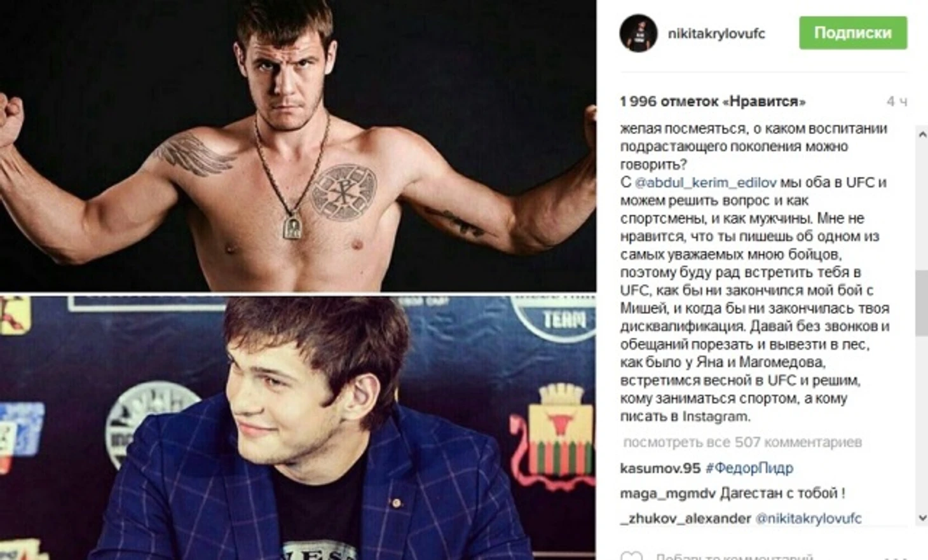Screen dimensions: 928x560
Task: Open commenter kasumov.95's profile
Action: (660, 468)
